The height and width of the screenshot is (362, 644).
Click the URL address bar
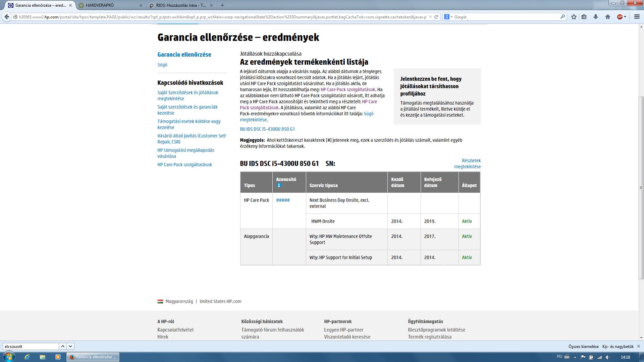[x=223, y=17]
